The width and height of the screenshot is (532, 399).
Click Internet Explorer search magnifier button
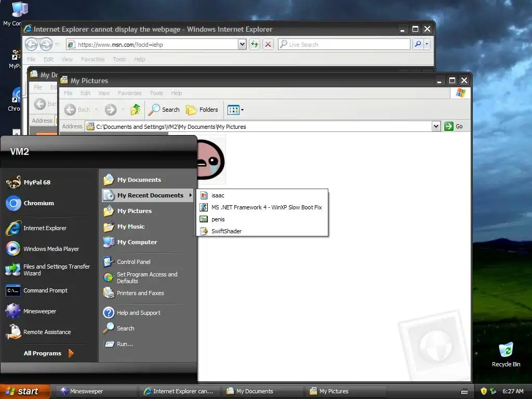418,44
